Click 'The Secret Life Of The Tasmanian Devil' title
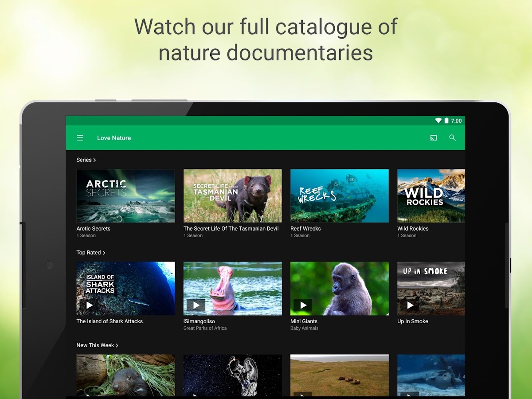 tap(231, 229)
